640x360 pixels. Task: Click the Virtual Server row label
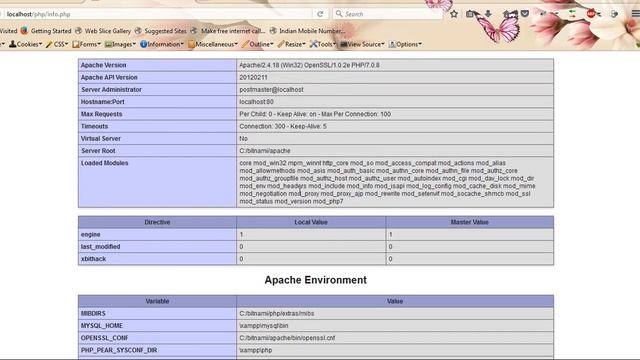pyautogui.click(x=100, y=138)
